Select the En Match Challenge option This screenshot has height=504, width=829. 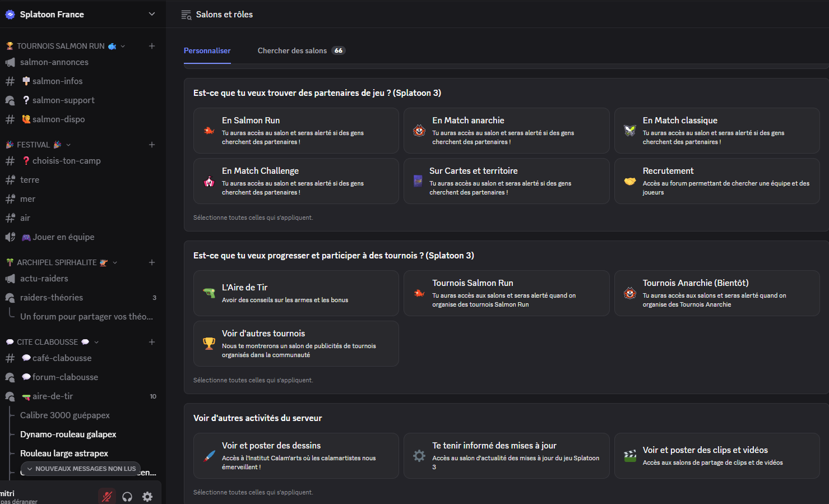[296, 181]
